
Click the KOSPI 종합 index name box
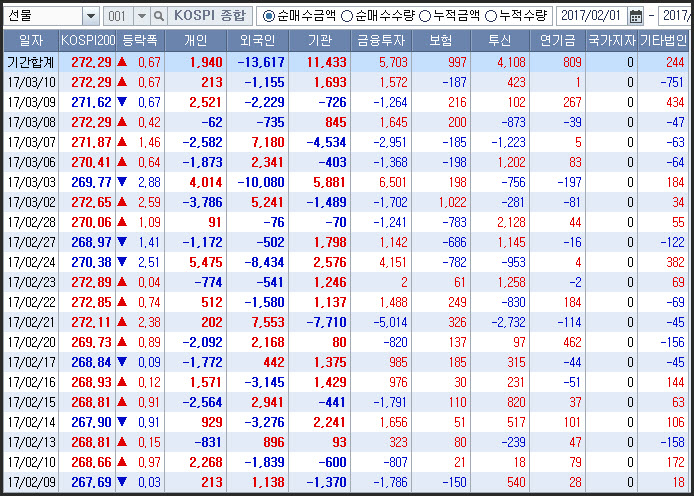(210, 16)
